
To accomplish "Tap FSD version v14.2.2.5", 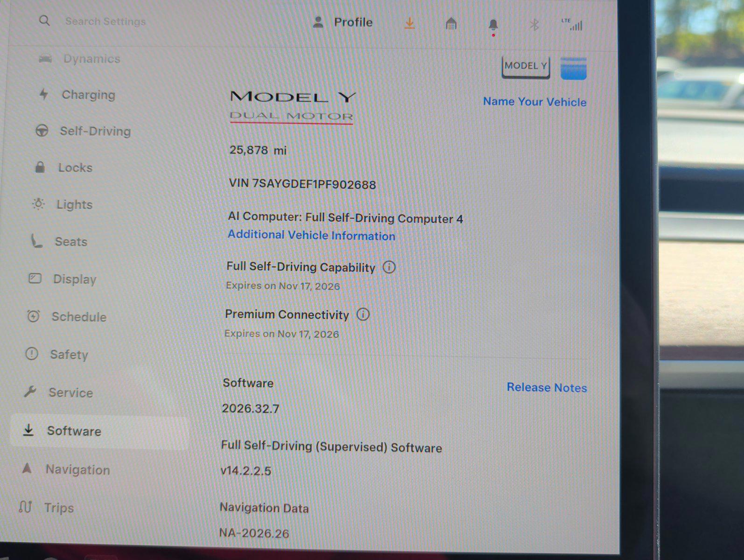I will 246,470.
